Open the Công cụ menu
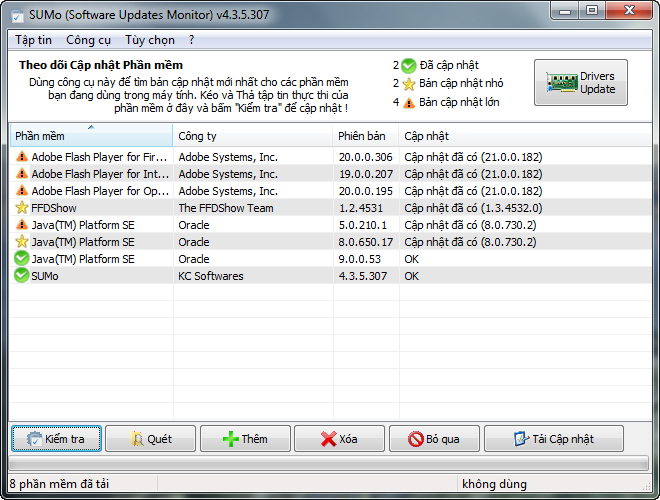 tap(88, 40)
